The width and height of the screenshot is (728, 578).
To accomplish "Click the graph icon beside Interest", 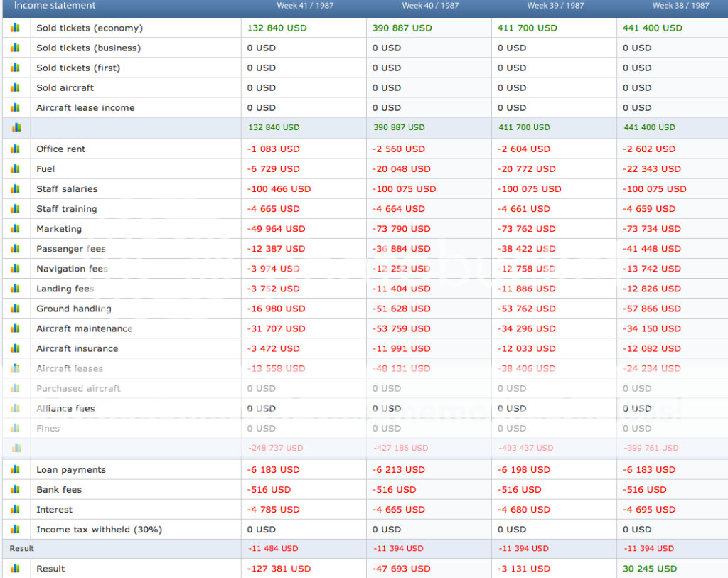I will [x=16, y=509].
